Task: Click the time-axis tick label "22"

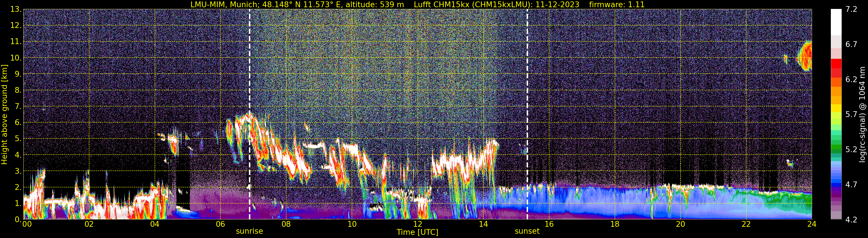Action: pyautogui.click(x=746, y=224)
